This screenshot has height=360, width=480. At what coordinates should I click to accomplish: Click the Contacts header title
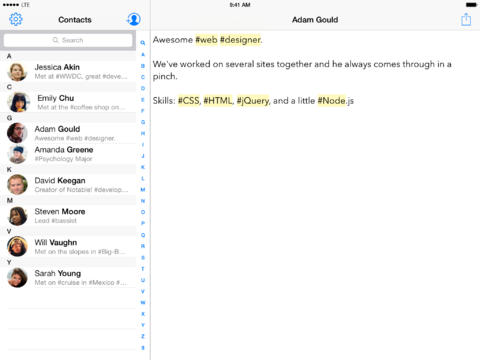pyautogui.click(x=75, y=20)
